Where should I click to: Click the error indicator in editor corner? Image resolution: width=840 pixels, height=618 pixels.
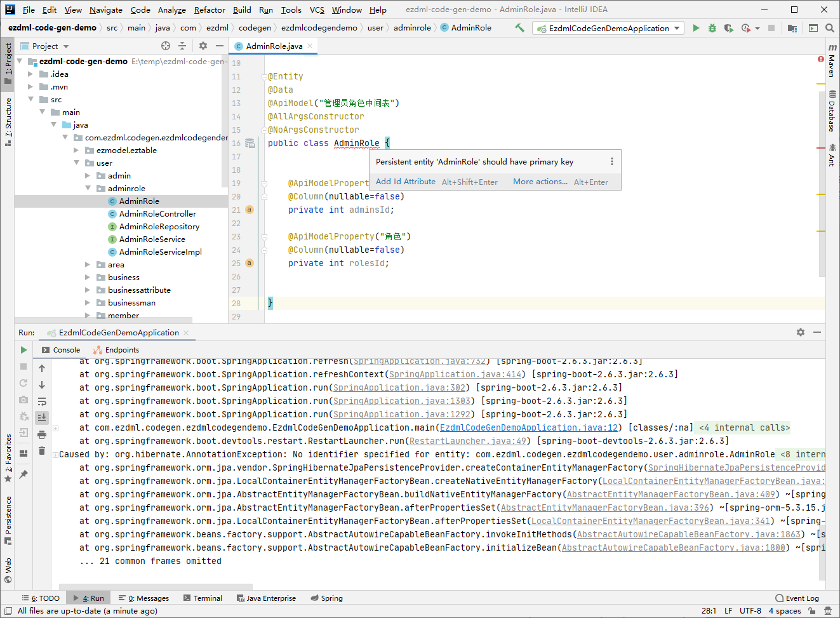821,59
